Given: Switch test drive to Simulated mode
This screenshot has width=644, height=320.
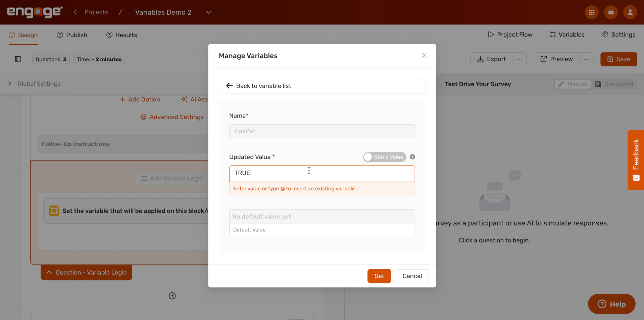Looking at the screenshot, I should pyautogui.click(x=614, y=84).
